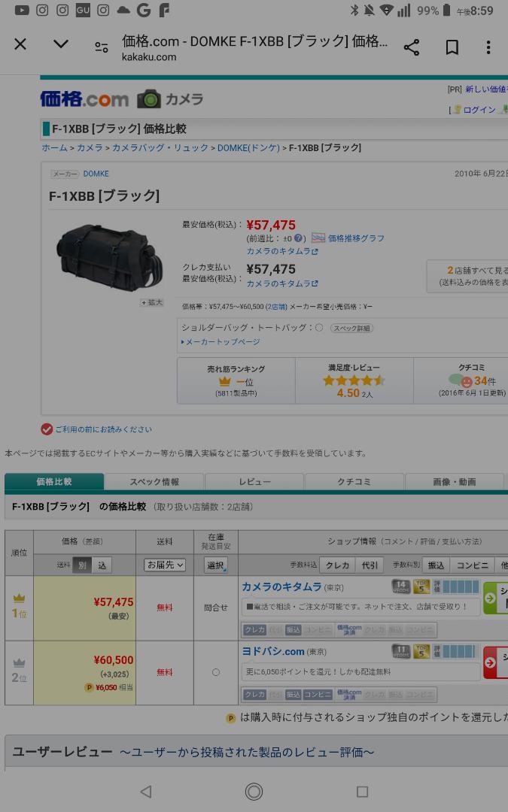Tap the Android back navigation button

pyautogui.click(x=146, y=791)
